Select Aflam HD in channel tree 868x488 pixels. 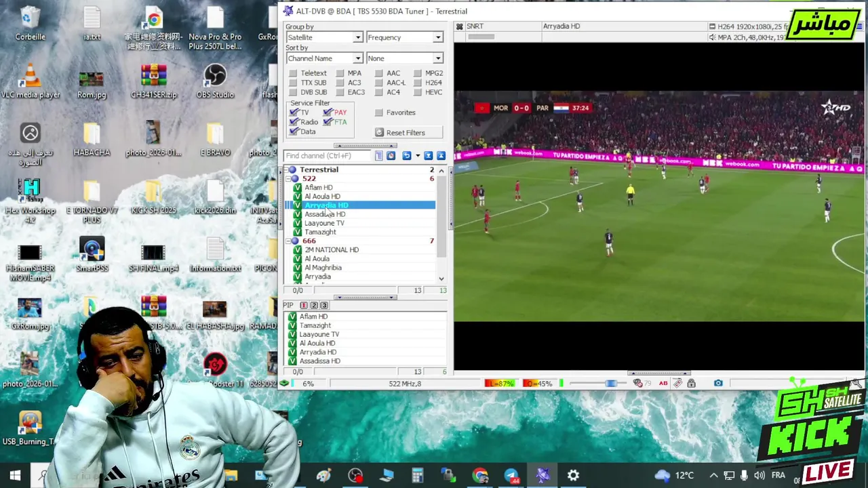[318, 188]
